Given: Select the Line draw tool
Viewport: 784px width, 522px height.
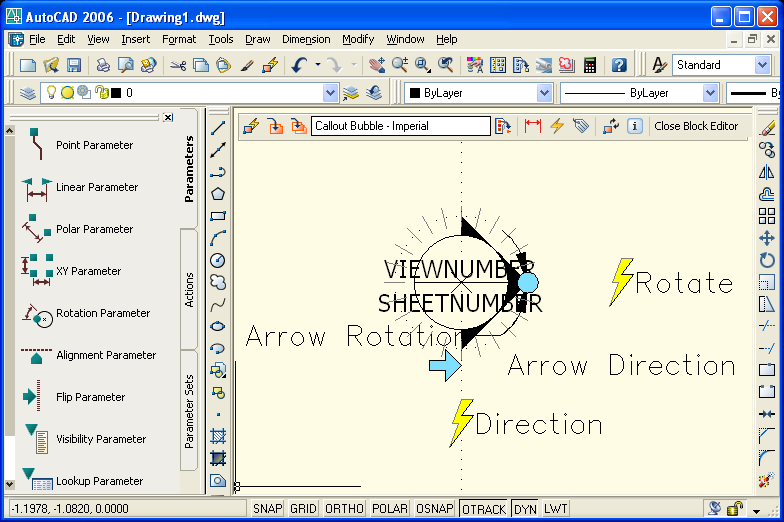Looking at the screenshot, I should 218,128.
